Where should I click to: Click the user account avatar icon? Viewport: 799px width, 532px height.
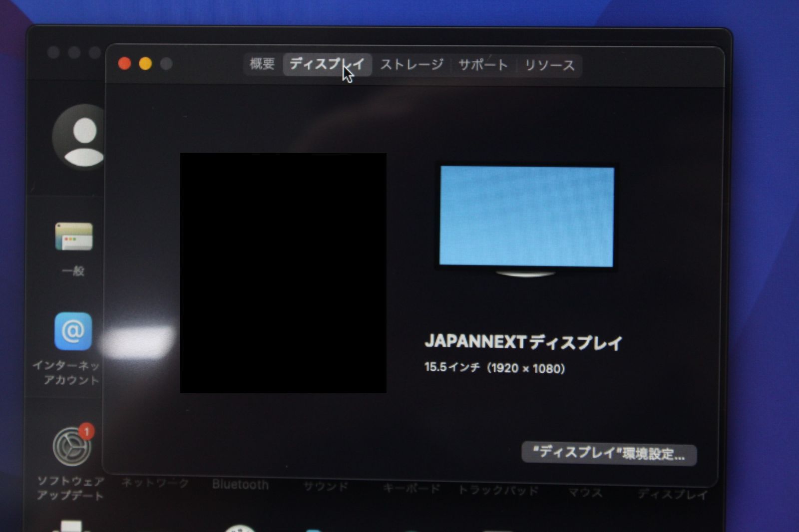(80, 137)
